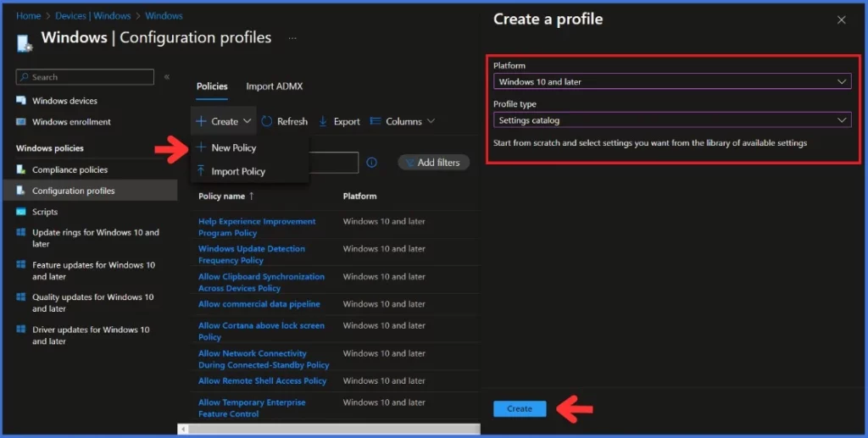Open Allow Remote Shell Access Policy
The height and width of the screenshot is (438, 868).
263,380
